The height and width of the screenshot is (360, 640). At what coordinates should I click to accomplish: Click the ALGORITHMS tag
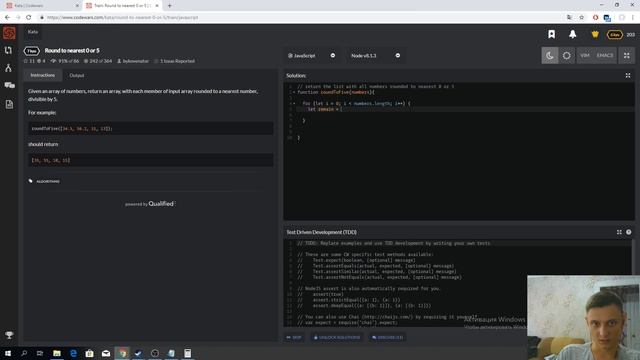[48, 181]
